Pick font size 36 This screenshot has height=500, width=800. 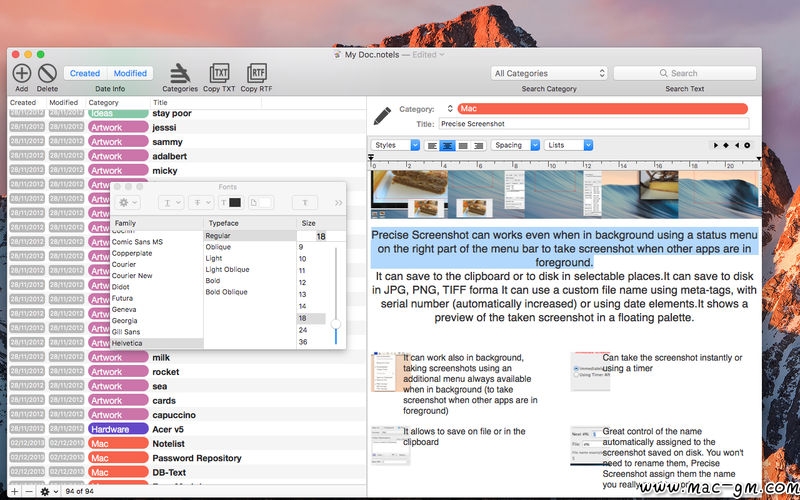(x=303, y=342)
